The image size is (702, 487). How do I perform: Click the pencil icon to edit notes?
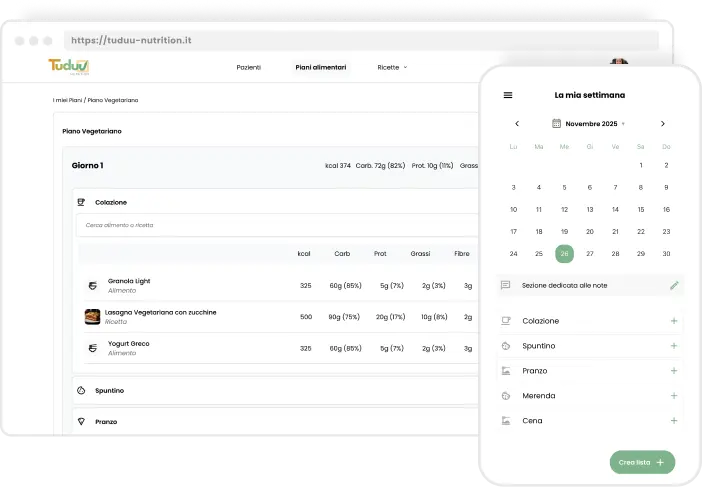[674, 285]
